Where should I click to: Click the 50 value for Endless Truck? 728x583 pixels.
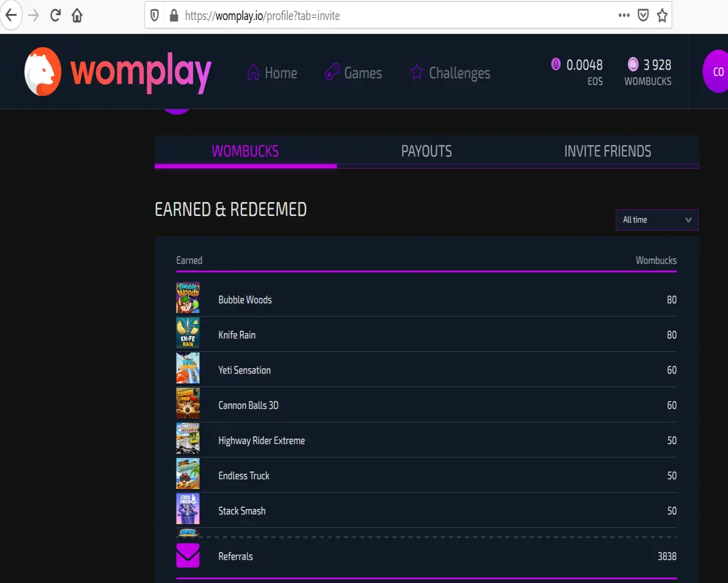click(x=672, y=476)
